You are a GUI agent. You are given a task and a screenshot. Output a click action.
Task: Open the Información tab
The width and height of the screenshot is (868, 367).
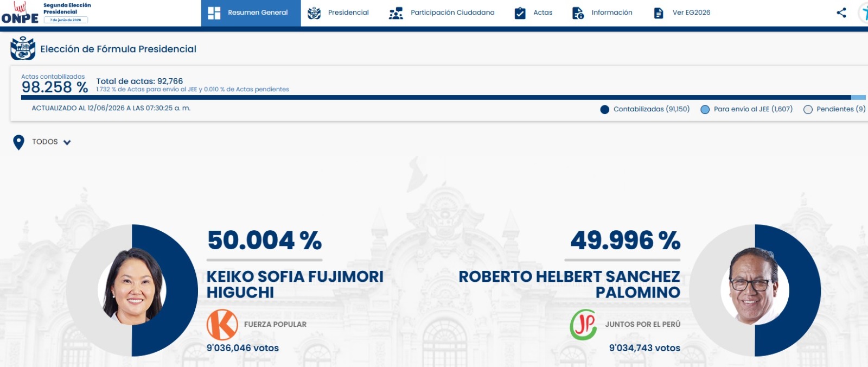602,13
